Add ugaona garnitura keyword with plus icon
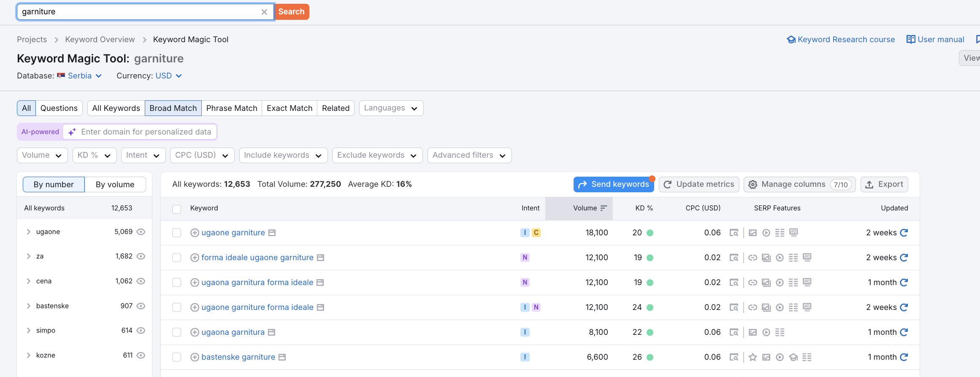The width and height of the screenshot is (980, 377). tap(195, 332)
